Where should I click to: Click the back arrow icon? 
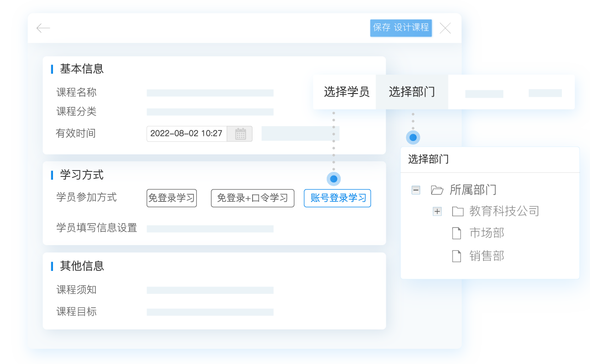coord(43,28)
